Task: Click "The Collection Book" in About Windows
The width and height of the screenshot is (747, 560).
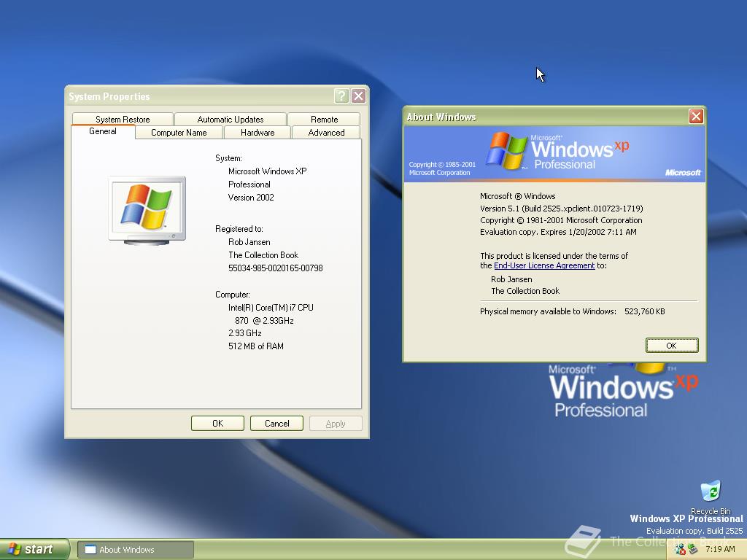Action: pyautogui.click(x=525, y=291)
